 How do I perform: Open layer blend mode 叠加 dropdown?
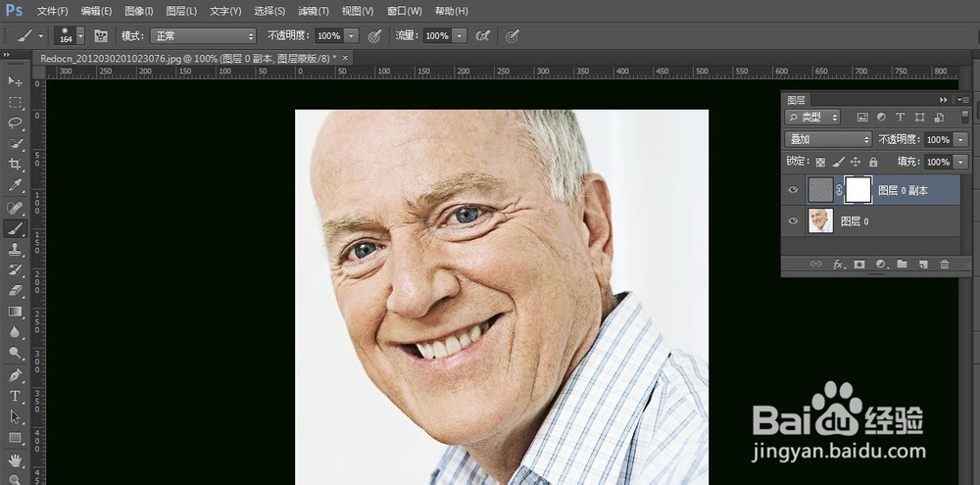click(828, 139)
